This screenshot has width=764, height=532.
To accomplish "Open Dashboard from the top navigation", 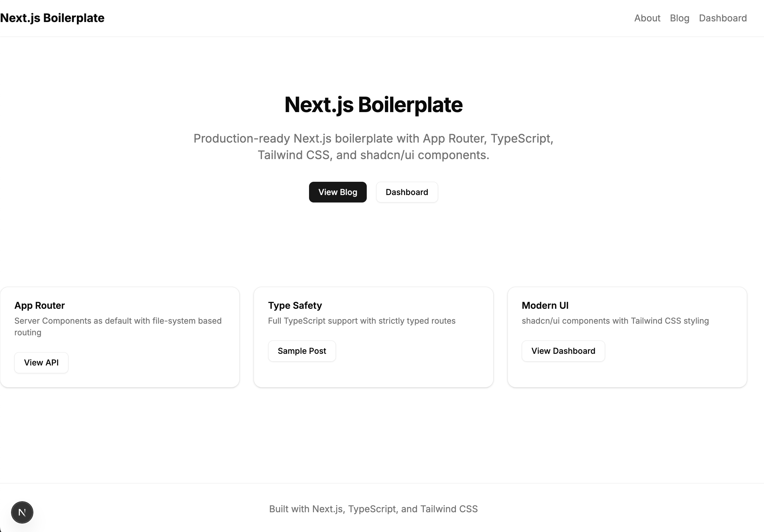I will click(x=722, y=18).
